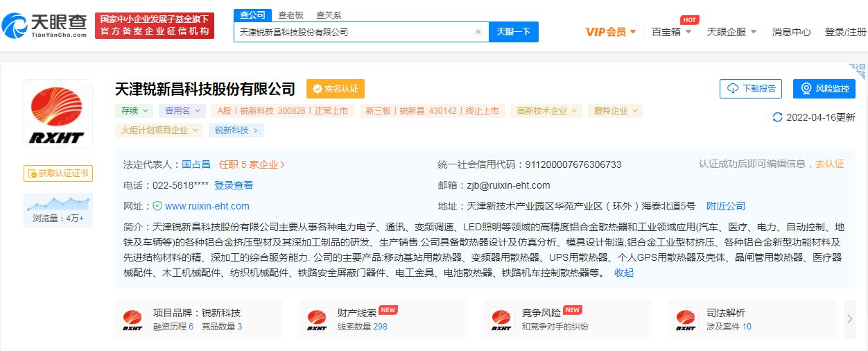Click the email zjb@ruixin-eht.com

pyautogui.click(x=508, y=185)
